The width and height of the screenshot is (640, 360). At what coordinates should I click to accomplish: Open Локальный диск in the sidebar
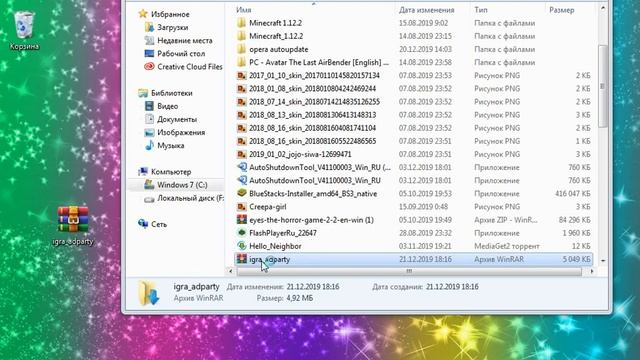point(190,198)
